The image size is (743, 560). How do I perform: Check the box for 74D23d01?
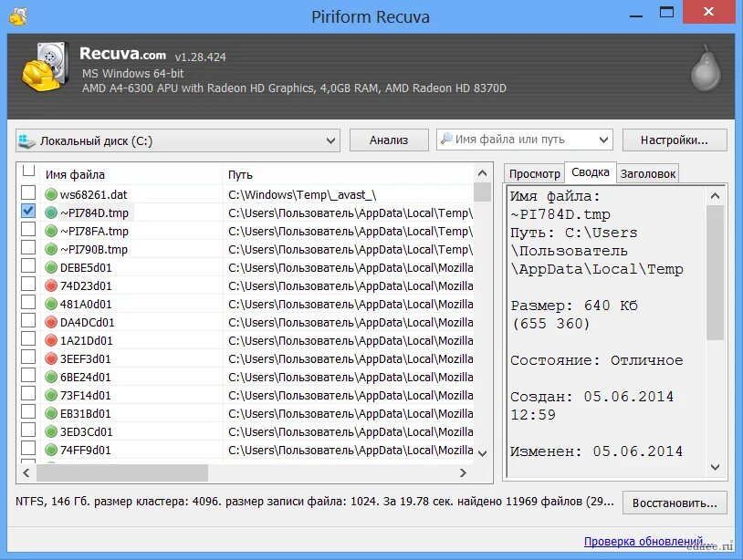click(x=28, y=284)
